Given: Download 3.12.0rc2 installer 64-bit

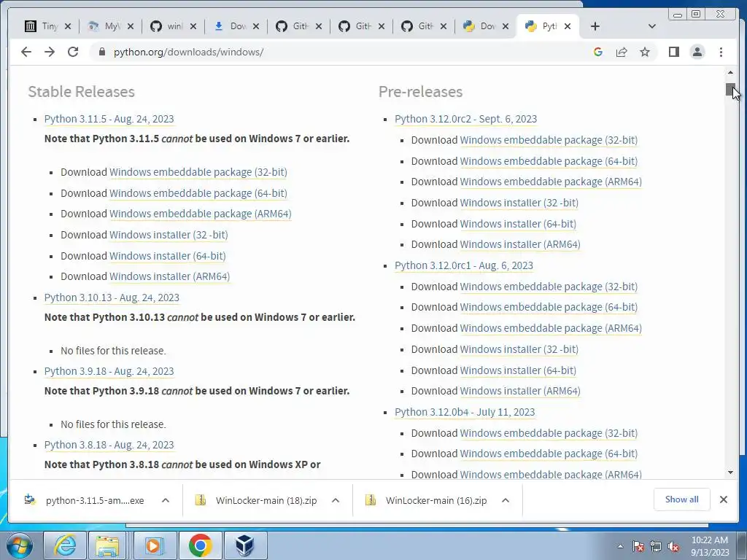Looking at the screenshot, I should 518,224.
